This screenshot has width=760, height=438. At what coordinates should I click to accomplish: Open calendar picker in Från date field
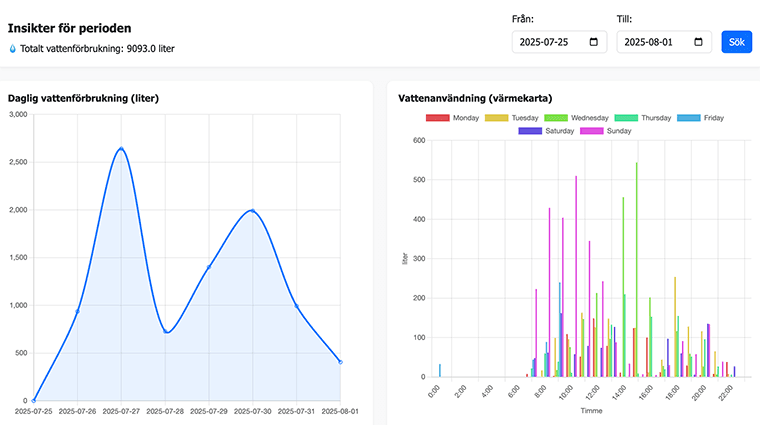pos(594,43)
